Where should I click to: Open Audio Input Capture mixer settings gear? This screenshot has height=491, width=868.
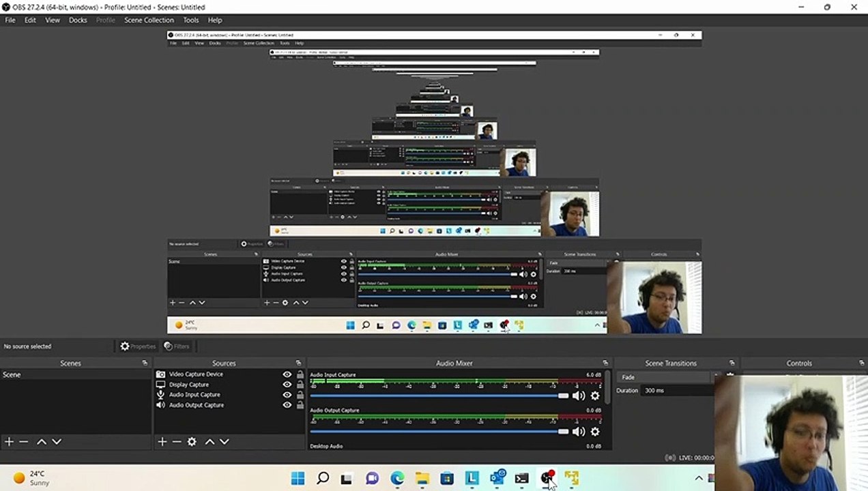coord(595,396)
